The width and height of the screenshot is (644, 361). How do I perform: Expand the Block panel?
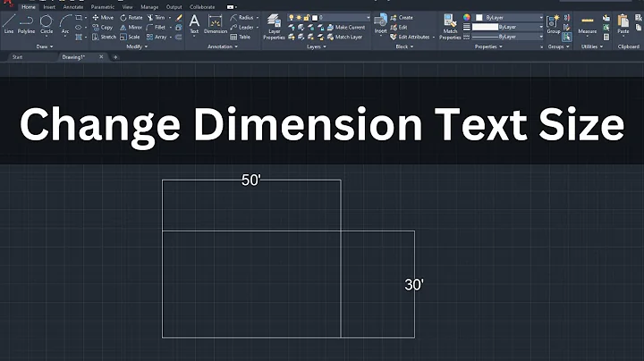point(404,46)
